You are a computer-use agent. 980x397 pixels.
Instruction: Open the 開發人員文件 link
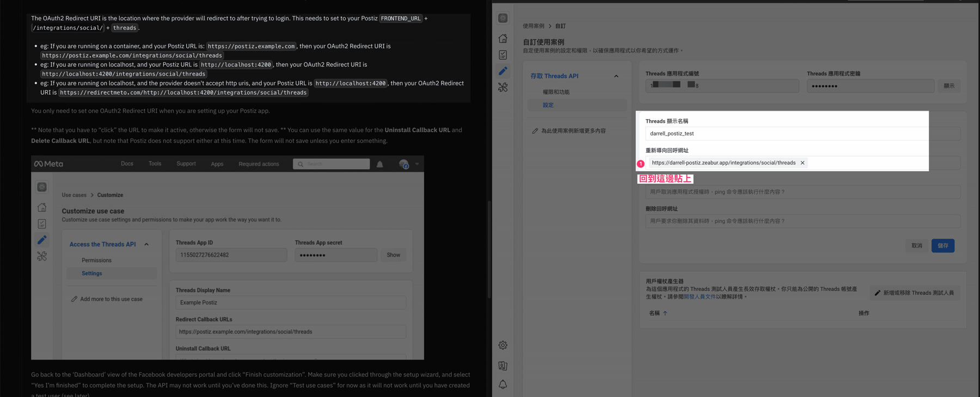(700, 297)
